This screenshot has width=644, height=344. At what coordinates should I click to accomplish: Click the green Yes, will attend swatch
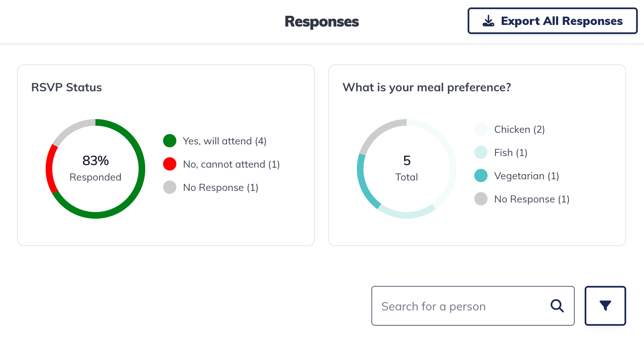tap(170, 141)
